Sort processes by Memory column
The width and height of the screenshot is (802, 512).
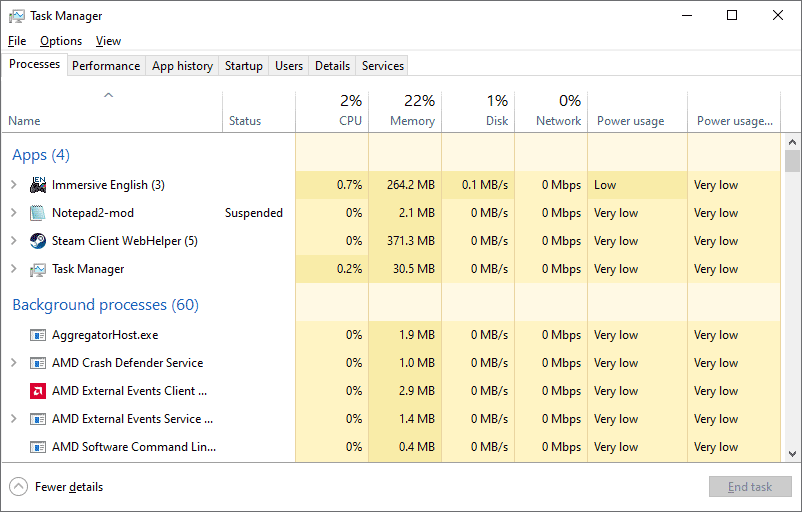(x=405, y=112)
